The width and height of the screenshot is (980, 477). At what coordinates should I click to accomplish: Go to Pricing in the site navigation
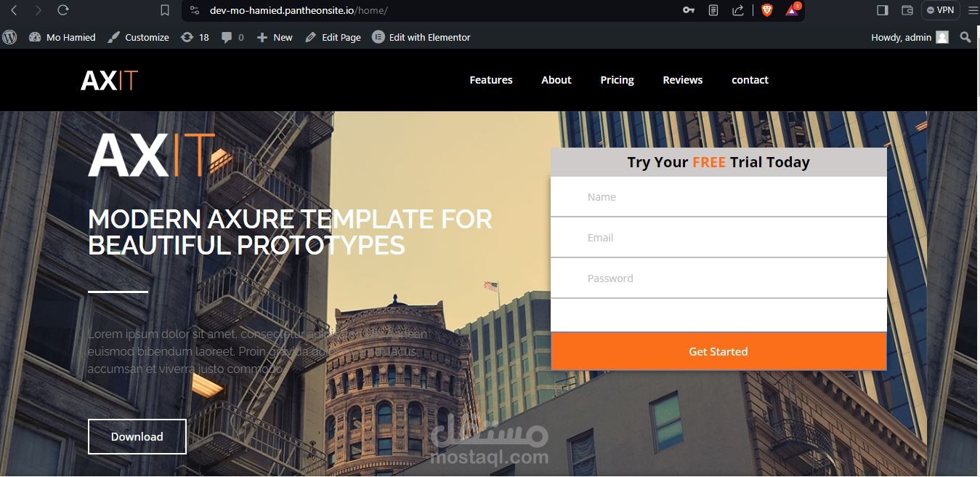(617, 80)
